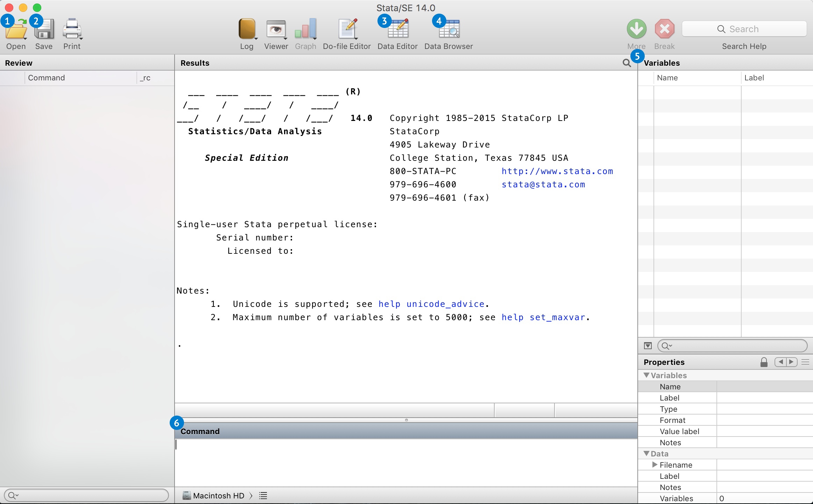Image resolution: width=813 pixels, height=504 pixels.
Task: Click the red Break button
Action: coord(664,29)
